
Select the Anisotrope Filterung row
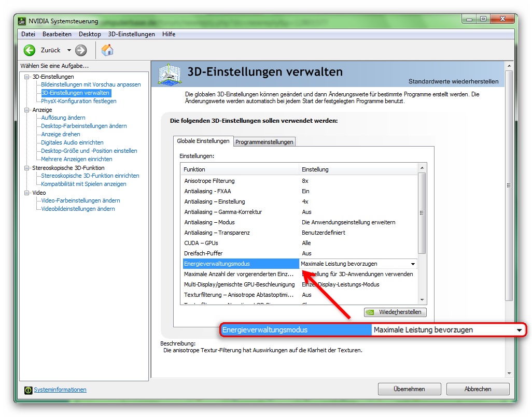(300, 181)
